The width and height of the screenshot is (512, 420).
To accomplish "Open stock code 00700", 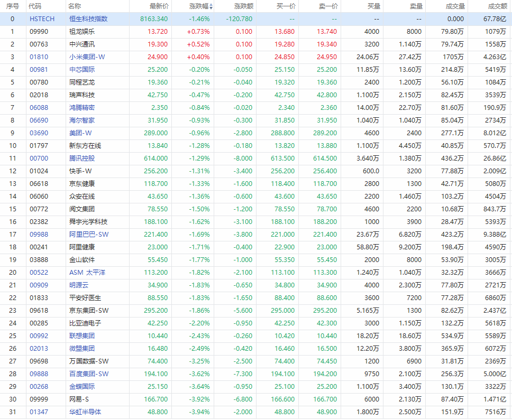I will [x=39, y=158].
